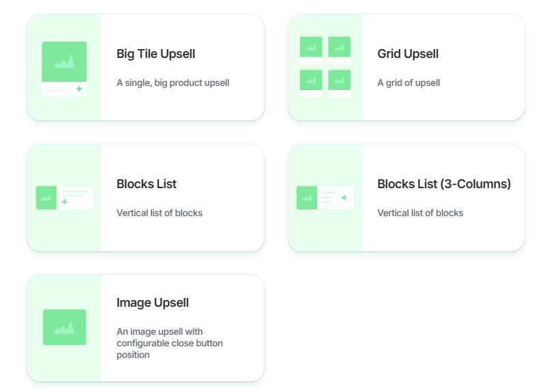Choose the "Grid Upsell" title
The height and width of the screenshot is (392, 536).
(408, 54)
